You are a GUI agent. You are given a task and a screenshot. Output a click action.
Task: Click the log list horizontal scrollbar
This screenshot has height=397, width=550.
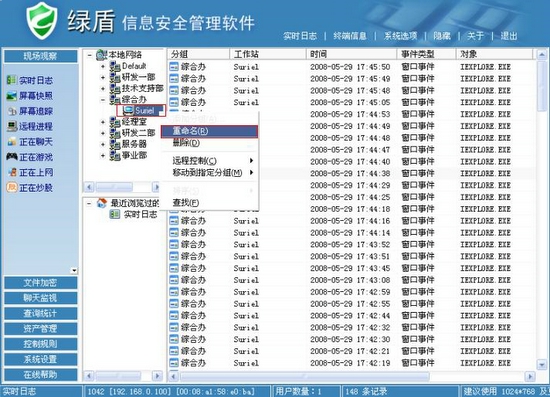pyautogui.click(x=352, y=376)
